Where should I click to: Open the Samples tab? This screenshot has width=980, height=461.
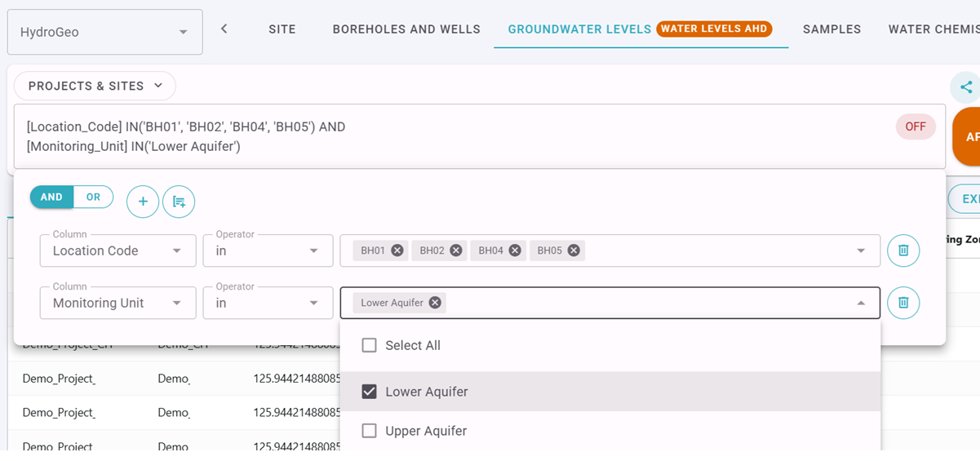(x=831, y=29)
